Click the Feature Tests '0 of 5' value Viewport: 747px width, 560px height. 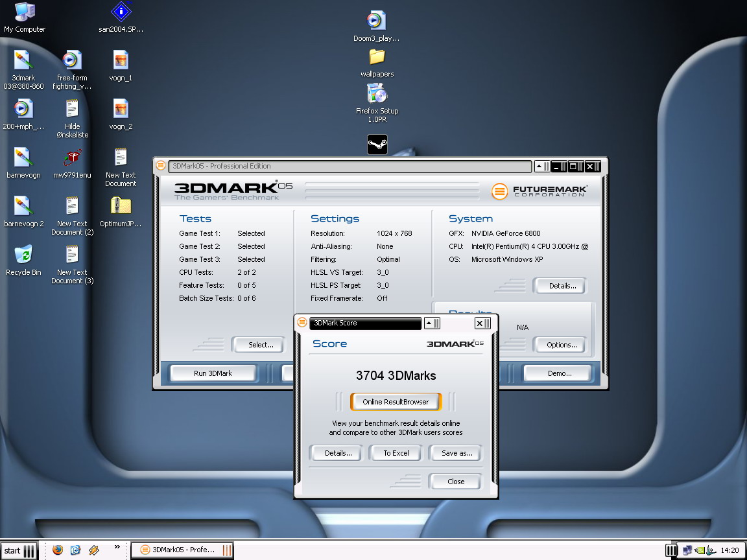click(246, 285)
